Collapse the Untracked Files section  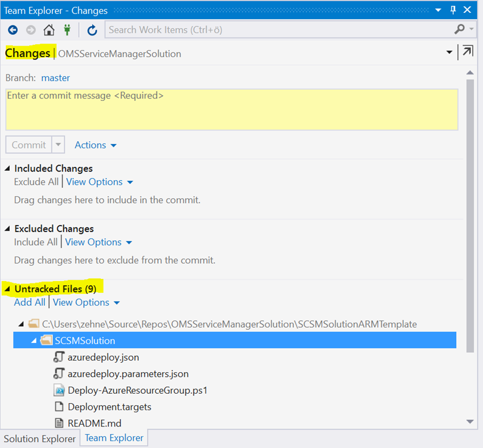click(x=8, y=289)
